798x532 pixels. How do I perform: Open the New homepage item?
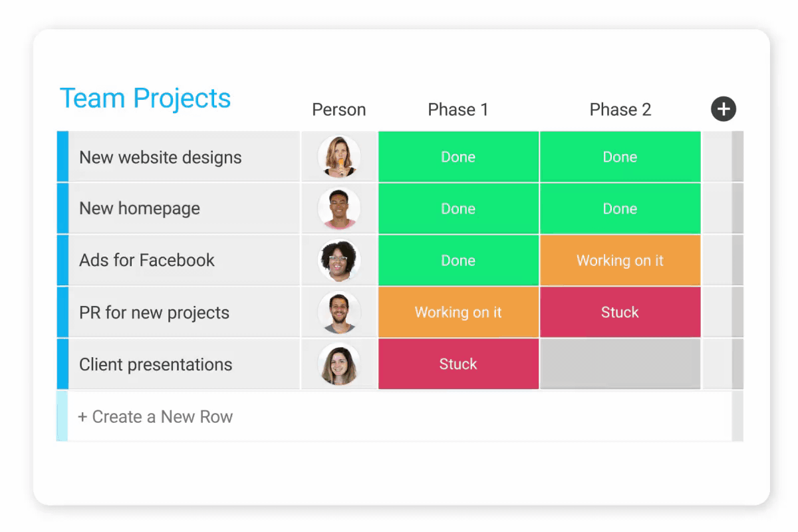tap(140, 209)
